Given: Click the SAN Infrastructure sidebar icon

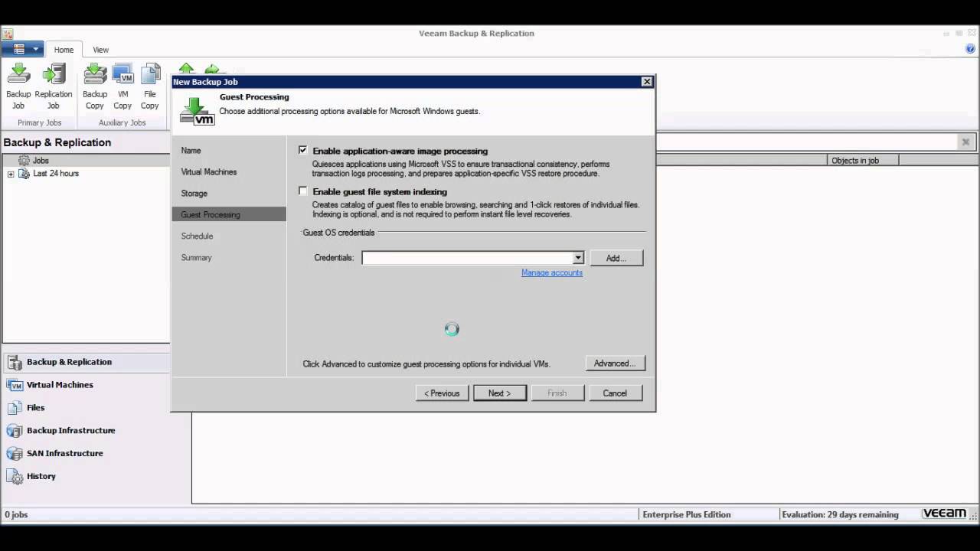Looking at the screenshot, I should click(15, 454).
